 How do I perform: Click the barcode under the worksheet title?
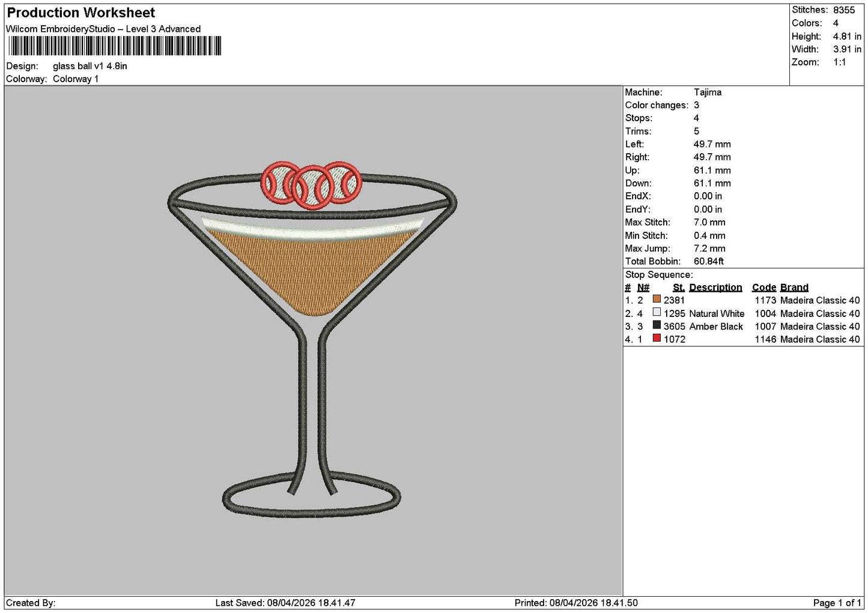(x=115, y=46)
